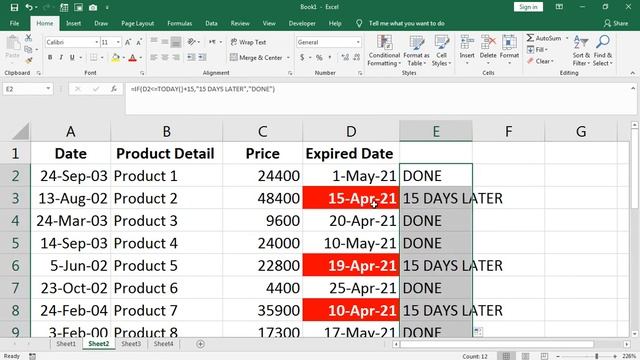640x360 pixels.
Task: Open Format as Table
Action: coord(416,51)
